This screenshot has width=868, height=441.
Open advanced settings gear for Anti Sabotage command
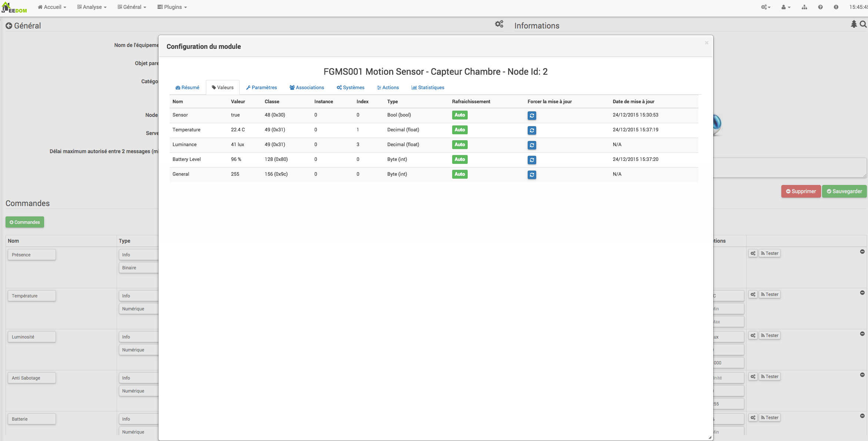pyautogui.click(x=753, y=377)
